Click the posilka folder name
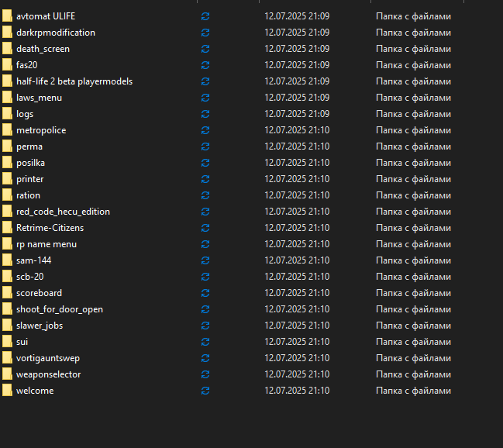The height and width of the screenshot is (448, 503). pos(30,163)
